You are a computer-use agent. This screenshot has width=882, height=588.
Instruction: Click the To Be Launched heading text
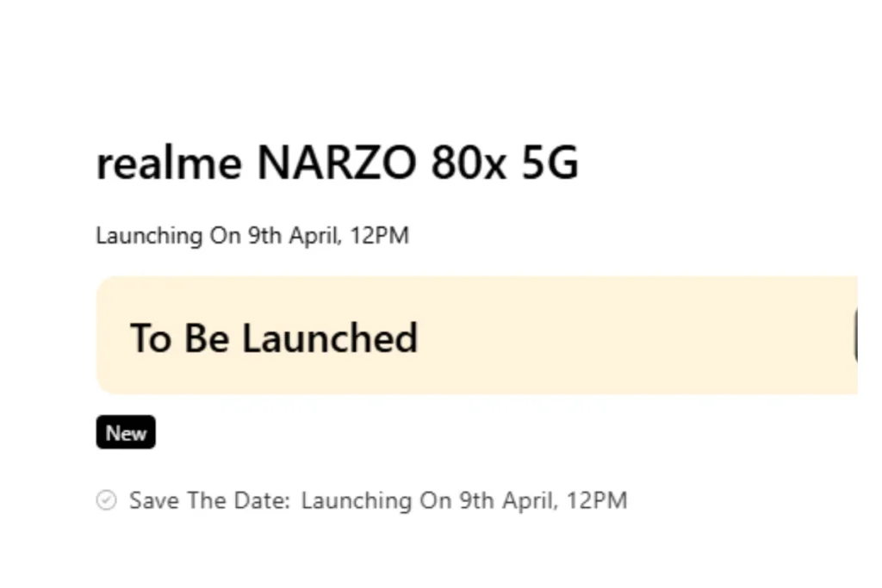tap(274, 337)
